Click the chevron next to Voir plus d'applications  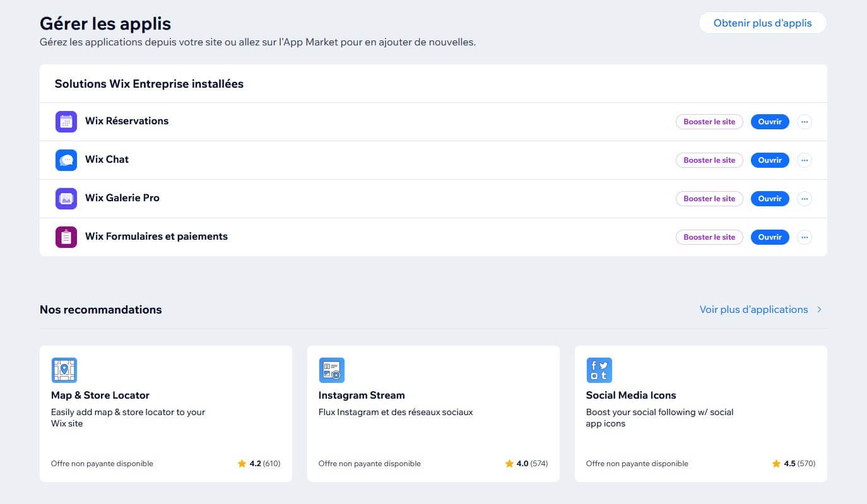point(819,310)
